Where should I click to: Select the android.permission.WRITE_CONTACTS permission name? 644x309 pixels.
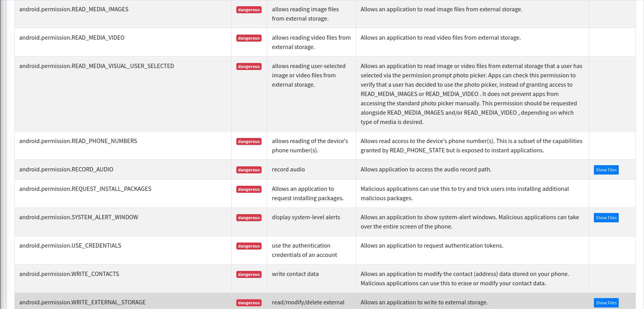click(x=69, y=274)
